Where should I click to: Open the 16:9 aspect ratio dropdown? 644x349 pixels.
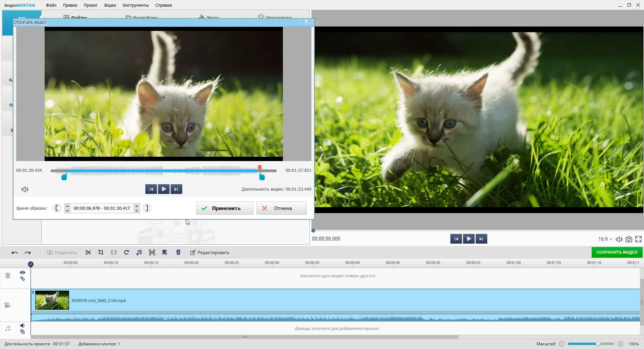click(605, 239)
